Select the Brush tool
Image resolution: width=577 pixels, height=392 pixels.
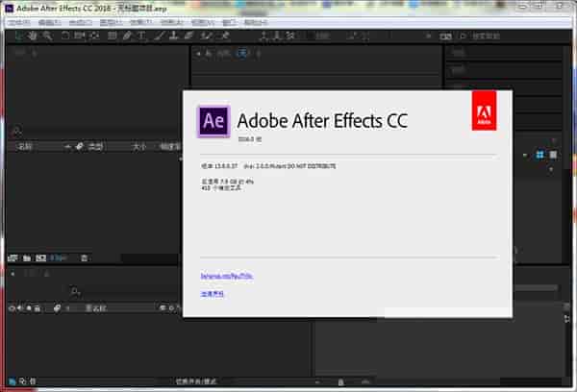point(159,36)
